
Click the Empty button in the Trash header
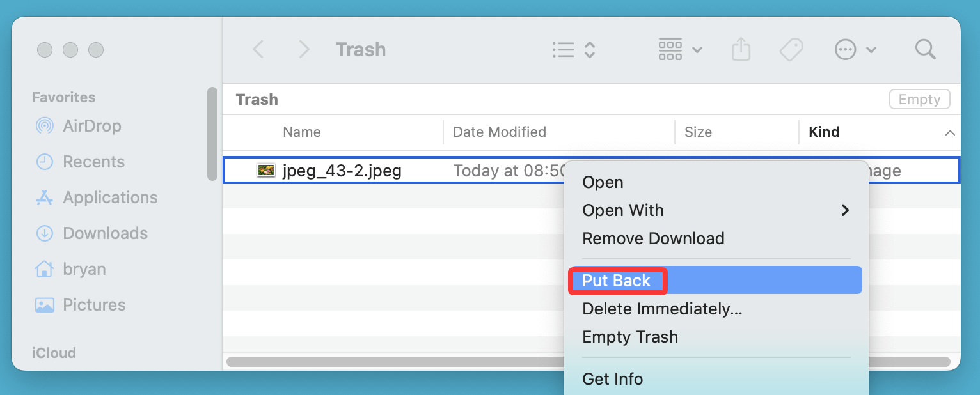(x=919, y=99)
